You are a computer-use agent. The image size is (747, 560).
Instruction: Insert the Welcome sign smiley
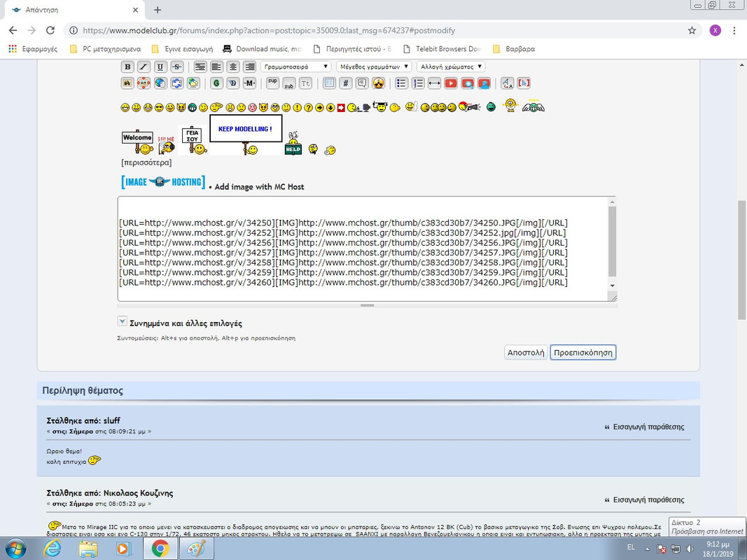pyautogui.click(x=138, y=142)
